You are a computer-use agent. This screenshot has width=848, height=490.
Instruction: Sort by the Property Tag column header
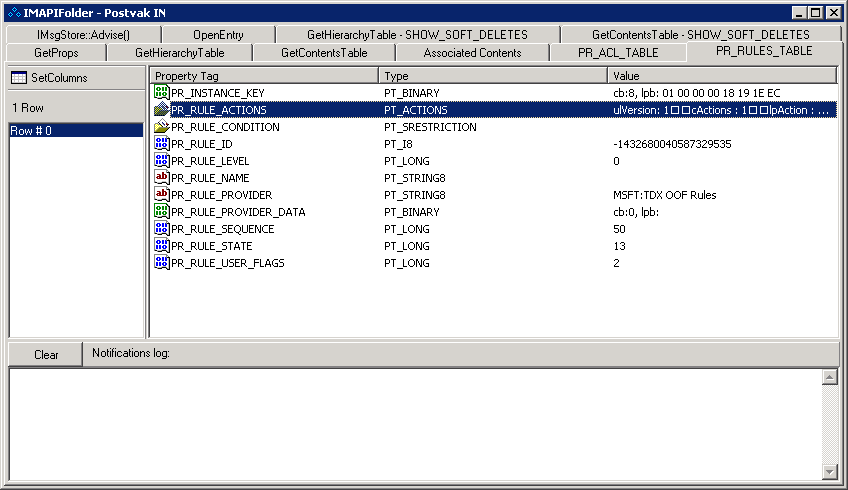[x=264, y=76]
